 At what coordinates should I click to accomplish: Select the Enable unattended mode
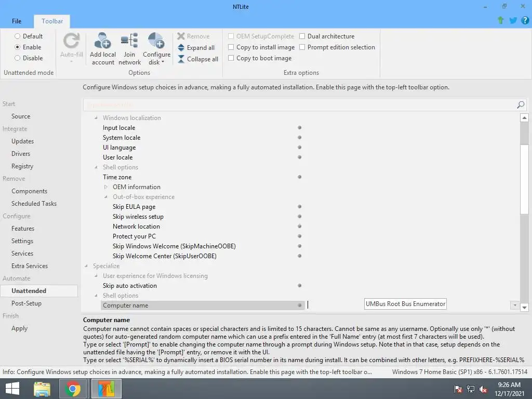click(17, 47)
